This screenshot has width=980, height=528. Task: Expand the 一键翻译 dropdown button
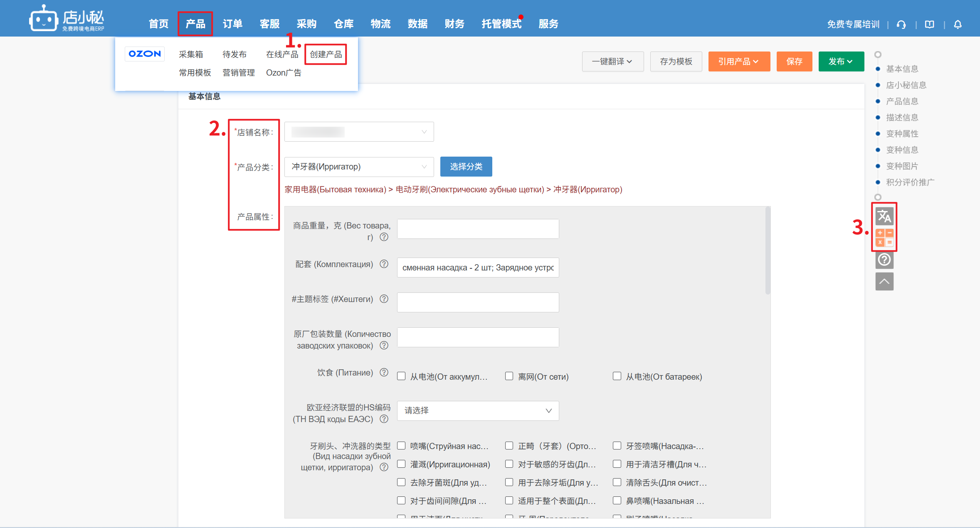[x=612, y=61]
